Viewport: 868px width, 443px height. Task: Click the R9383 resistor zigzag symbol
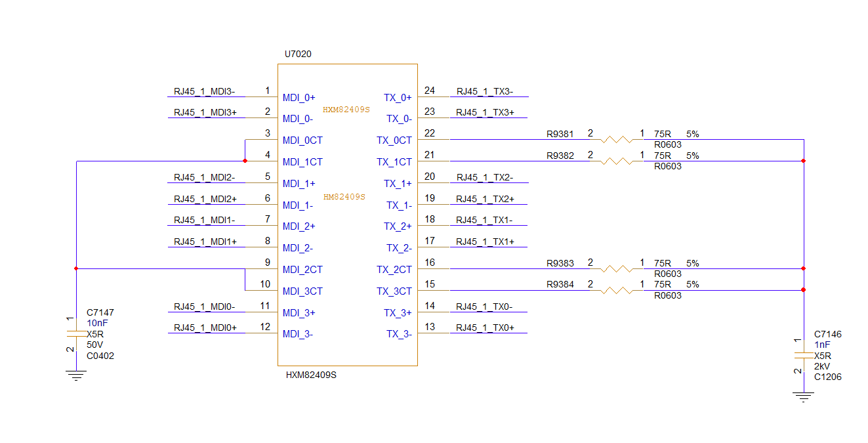(x=617, y=268)
